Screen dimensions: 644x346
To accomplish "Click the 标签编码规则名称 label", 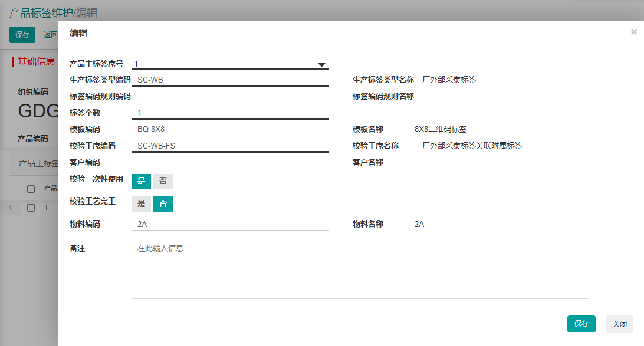I will pyautogui.click(x=383, y=96).
